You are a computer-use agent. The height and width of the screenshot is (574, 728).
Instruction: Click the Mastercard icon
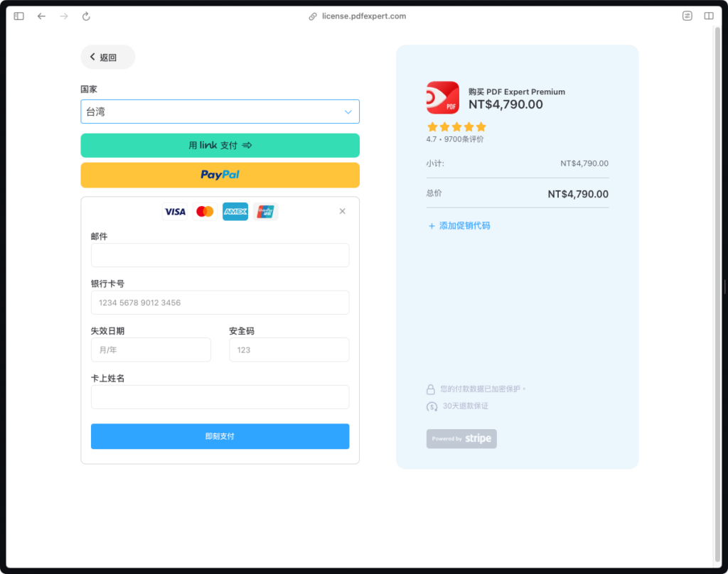[x=205, y=212]
